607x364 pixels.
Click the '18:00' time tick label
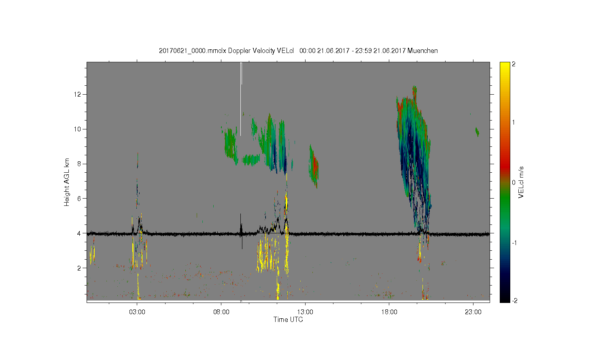point(389,313)
